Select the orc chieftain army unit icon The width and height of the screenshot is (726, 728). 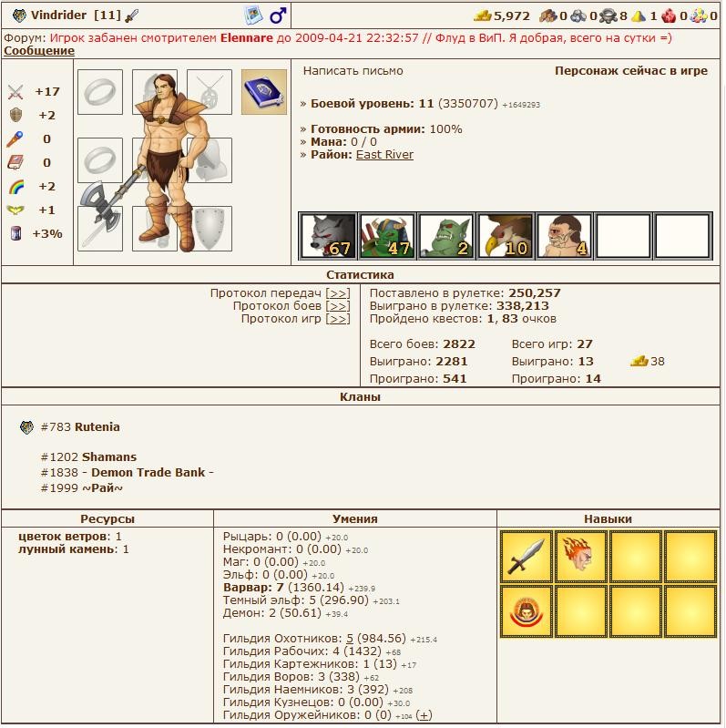point(386,236)
